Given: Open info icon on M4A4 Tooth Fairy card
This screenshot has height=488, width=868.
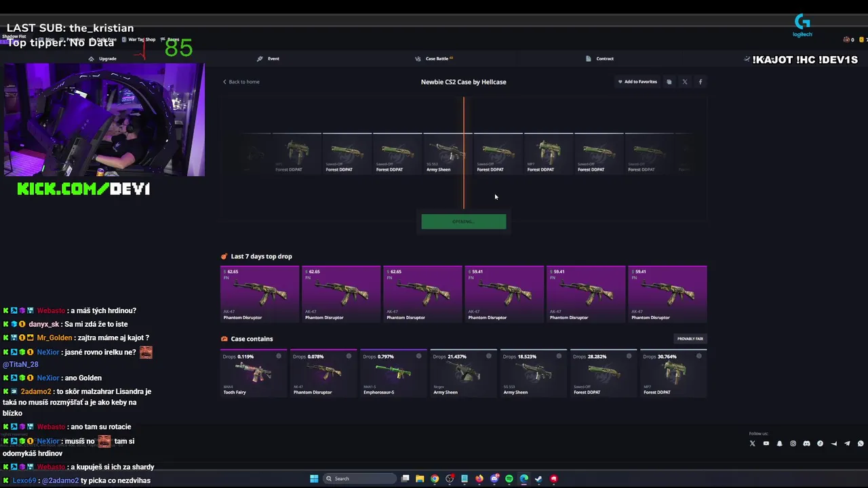Looking at the screenshot, I should tap(279, 356).
